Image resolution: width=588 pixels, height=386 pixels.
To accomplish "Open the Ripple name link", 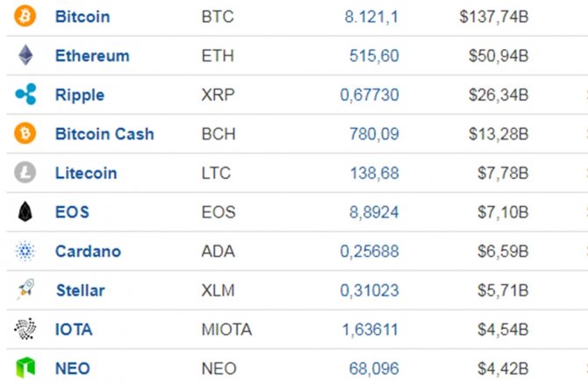I will [80, 95].
